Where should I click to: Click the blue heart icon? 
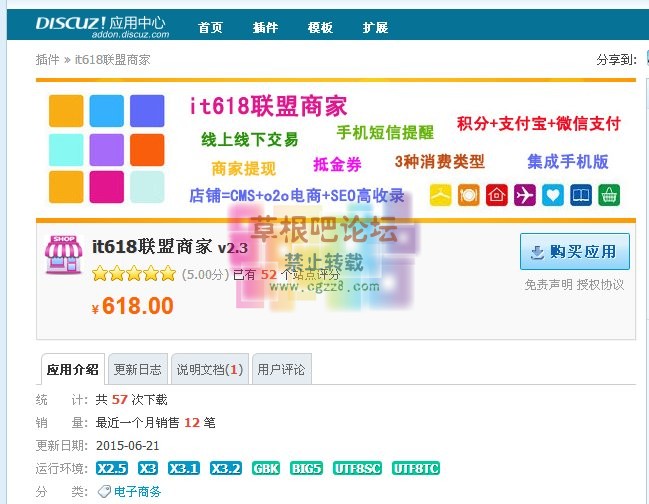coord(553,195)
